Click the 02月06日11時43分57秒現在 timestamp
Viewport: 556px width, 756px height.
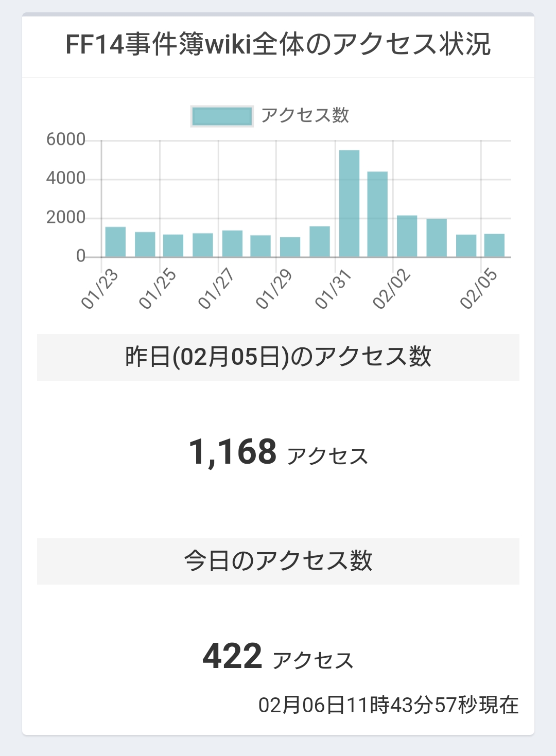pyautogui.click(x=388, y=705)
